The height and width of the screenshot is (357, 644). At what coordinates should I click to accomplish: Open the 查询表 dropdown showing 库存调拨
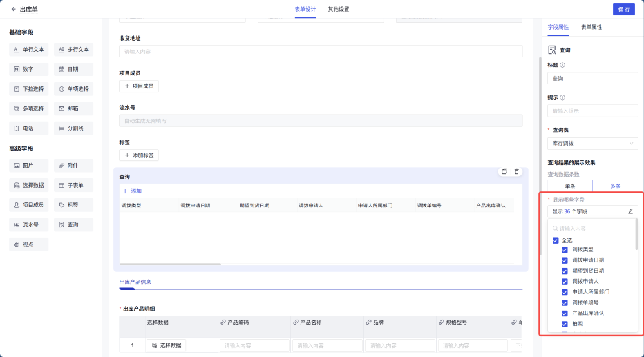point(592,143)
